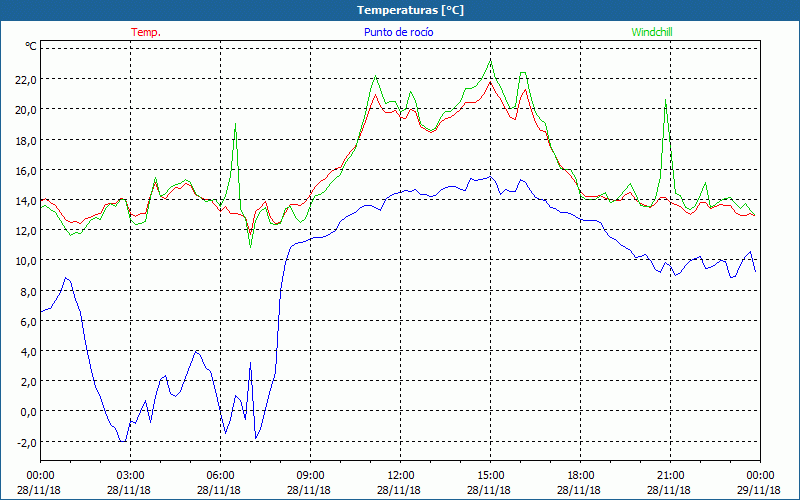
Task: Click the blue dew point peak near 01:00
Action: tap(65, 278)
